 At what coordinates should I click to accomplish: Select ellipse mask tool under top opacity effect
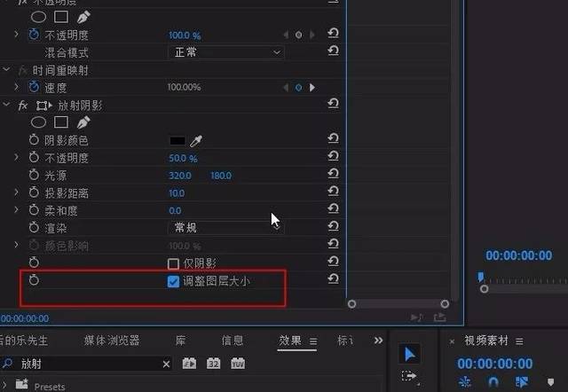point(38,17)
